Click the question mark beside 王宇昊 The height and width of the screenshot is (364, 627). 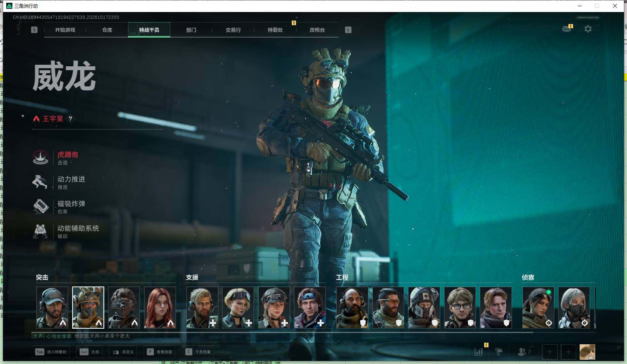[x=70, y=119]
